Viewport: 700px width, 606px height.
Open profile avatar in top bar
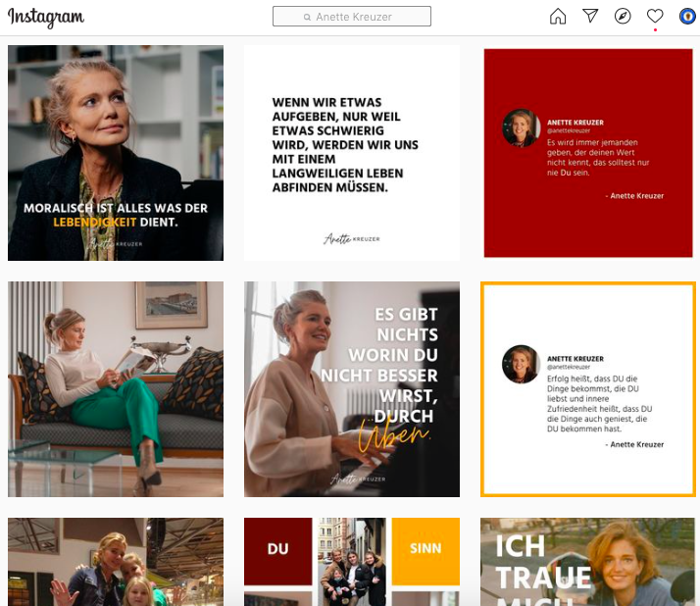pyautogui.click(x=688, y=17)
